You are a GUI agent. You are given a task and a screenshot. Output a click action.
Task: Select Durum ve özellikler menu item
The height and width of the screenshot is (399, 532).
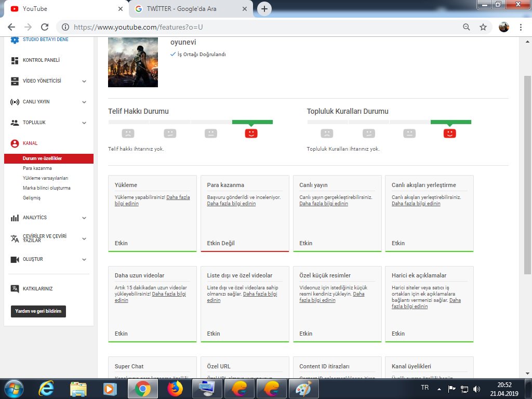[x=49, y=158]
